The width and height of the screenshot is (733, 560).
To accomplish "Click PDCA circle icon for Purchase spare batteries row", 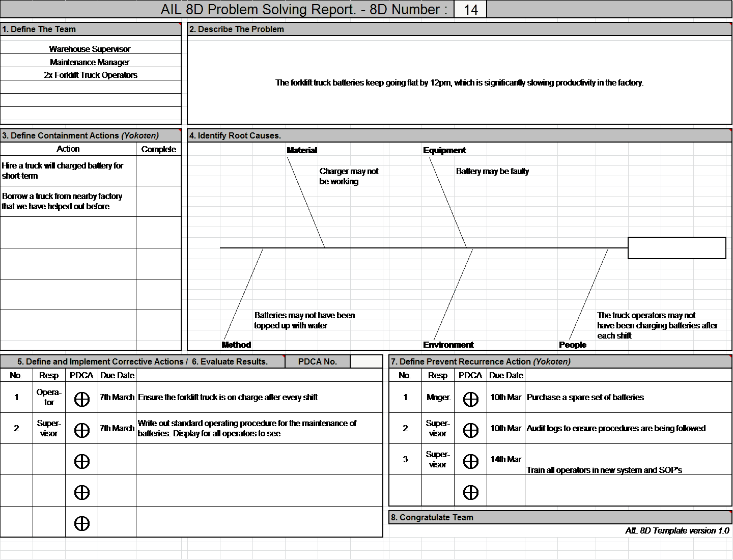I will tap(471, 400).
